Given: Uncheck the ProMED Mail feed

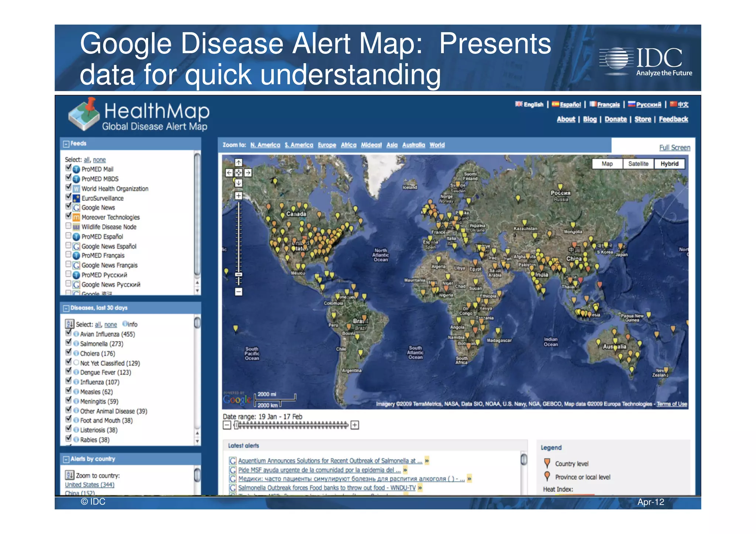Looking at the screenshot, I should (68, 168).
